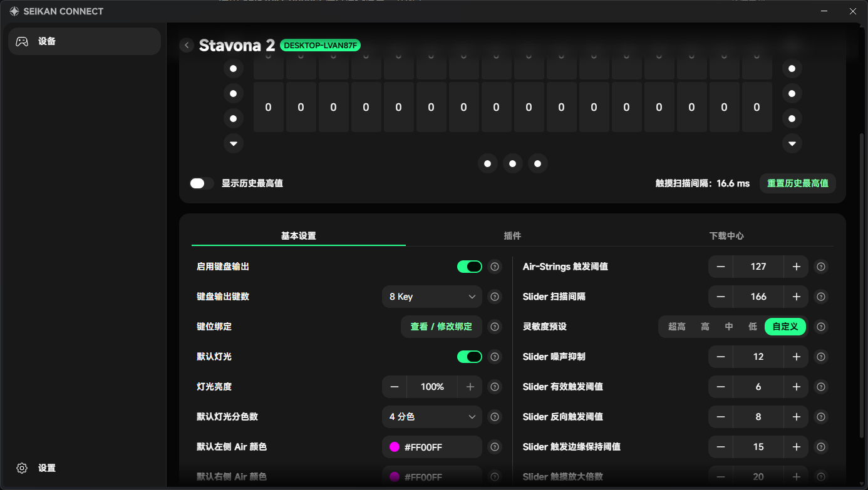Click 重置历史最高值 button
Image resolution: width=868 pixels, height=490 pixels.
(798, 183)
